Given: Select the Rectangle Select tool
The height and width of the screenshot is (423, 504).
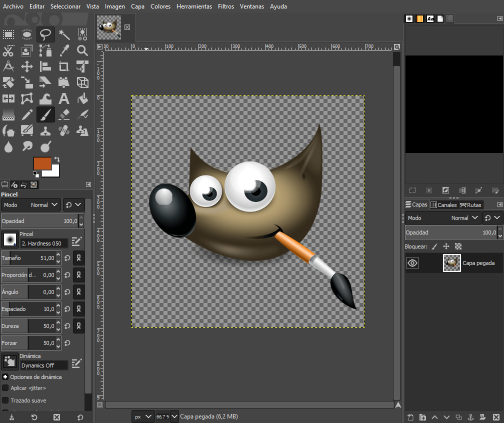Looking at the screenshot, I should pos(8,34).
